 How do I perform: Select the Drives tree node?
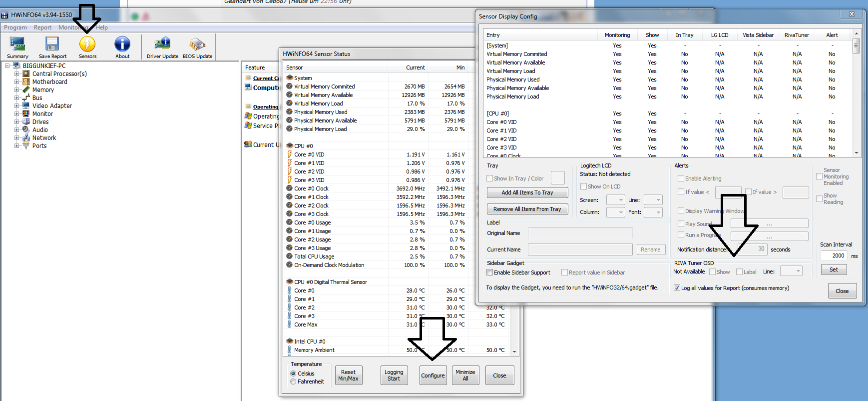pyautogui.click(x=40, y=122)
